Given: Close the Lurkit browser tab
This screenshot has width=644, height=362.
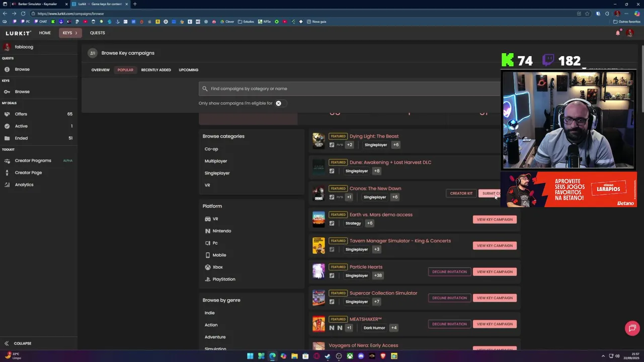Looking at the screenshot, I should click(x=127, y=4).
